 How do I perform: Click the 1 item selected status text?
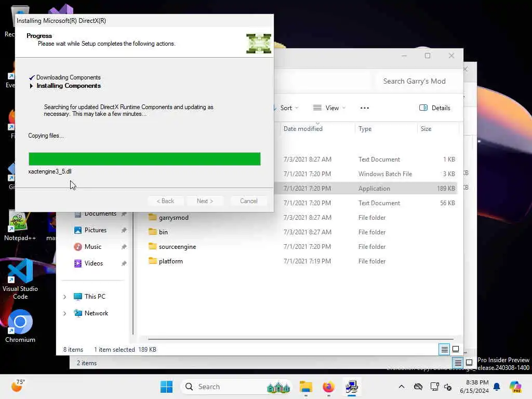click(114, 350)
